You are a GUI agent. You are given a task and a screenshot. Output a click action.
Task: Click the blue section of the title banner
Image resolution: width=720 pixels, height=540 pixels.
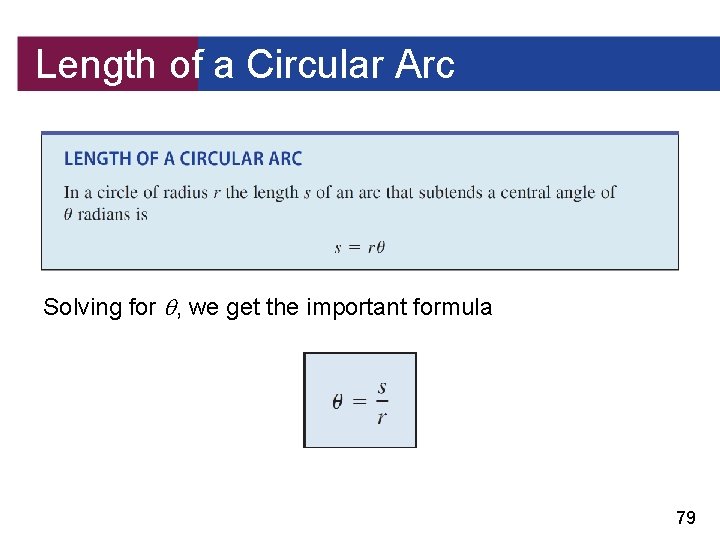pos(459,64)
